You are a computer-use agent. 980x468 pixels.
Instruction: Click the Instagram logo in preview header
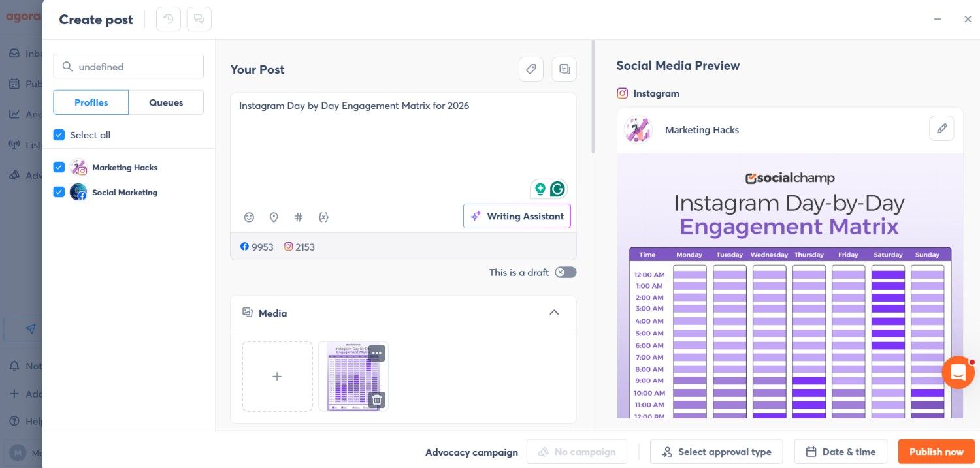click(623, 93)
